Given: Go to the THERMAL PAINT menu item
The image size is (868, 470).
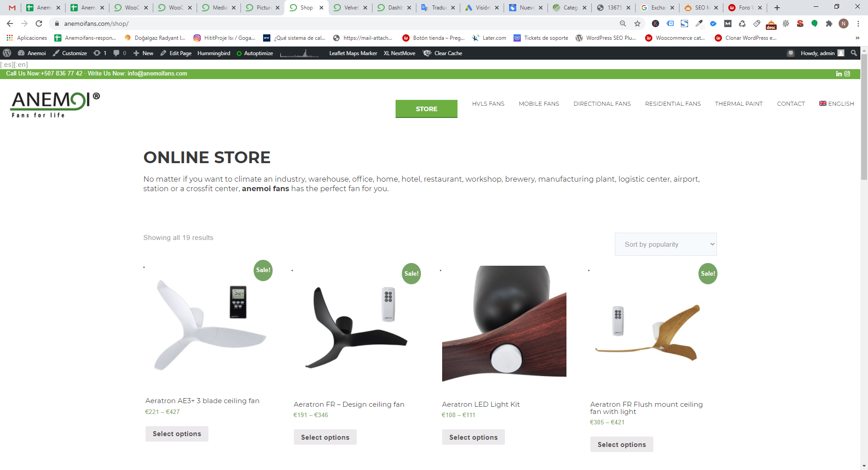Looking at the screenshot, I should (739, 103).
